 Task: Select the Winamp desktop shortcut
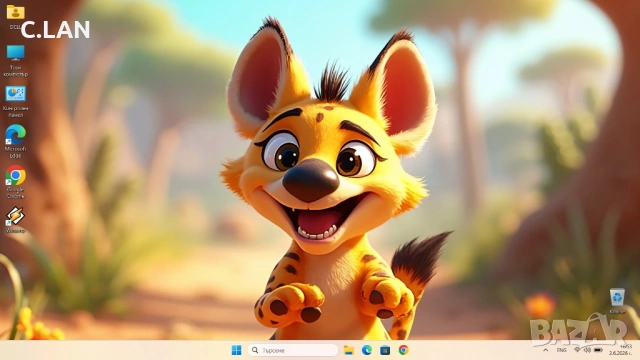point(16,220)
